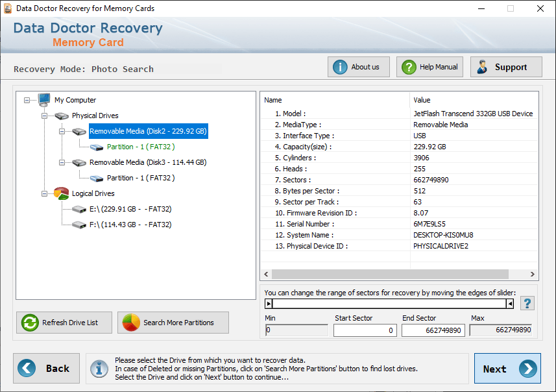This screenshot has width=556, height=392.
Task: Click the My Computer monitor icon
Action: coord(44,100)
